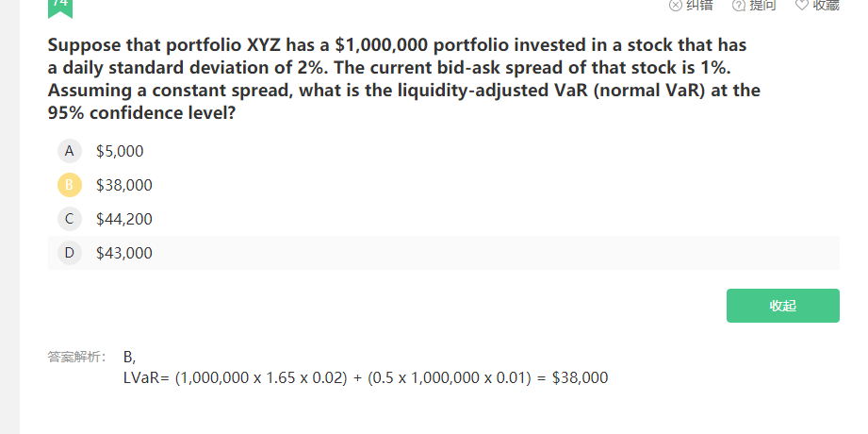Click the 答案解析 label
The height and width of the screenshot is (434, 868).
77,357
